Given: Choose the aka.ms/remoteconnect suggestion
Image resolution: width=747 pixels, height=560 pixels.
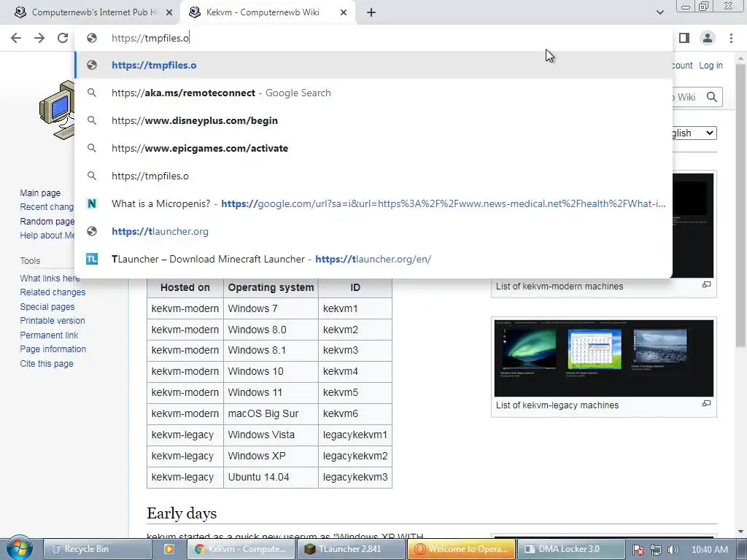Looking at the screenshot, I should [373, 93].
